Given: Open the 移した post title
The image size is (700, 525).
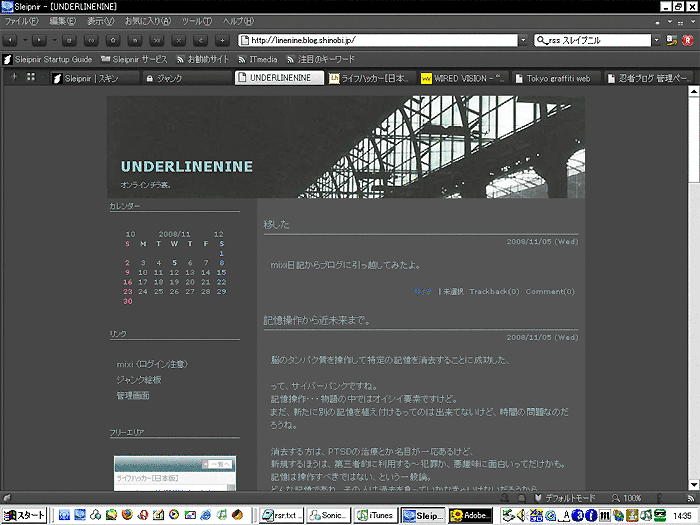Looking at the screenshot, I should point(276,225).
